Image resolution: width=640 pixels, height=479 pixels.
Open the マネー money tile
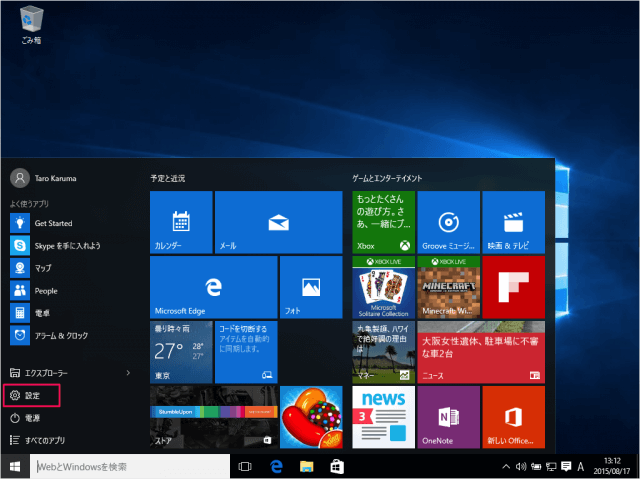(x=384, y=352)
